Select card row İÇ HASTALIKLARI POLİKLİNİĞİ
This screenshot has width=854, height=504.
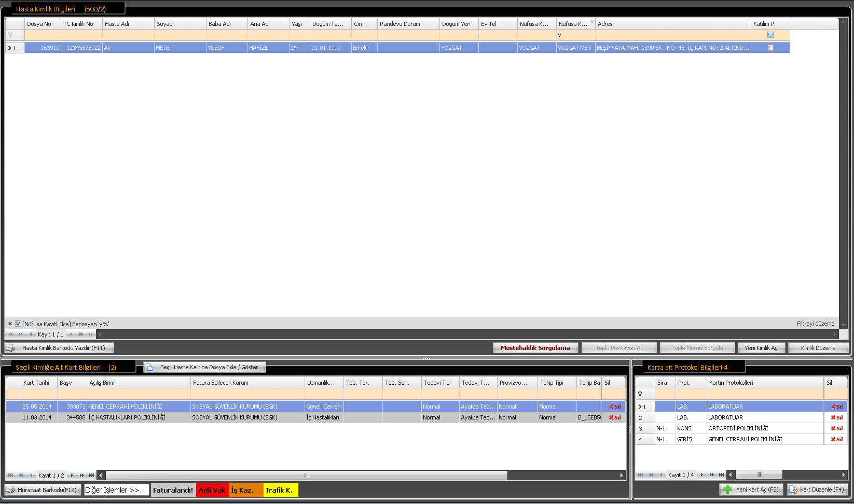point(315,417)
